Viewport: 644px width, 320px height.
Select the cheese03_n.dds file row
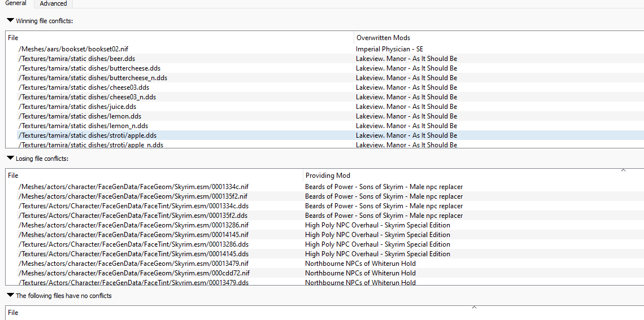tap(87, 97)
